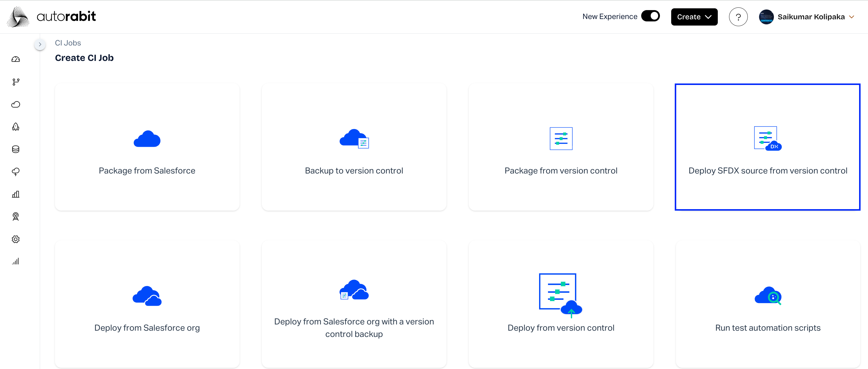Select Package from Salesforce card
The height and width of the screenshot is (369, 868).
(x=147, y=147)
